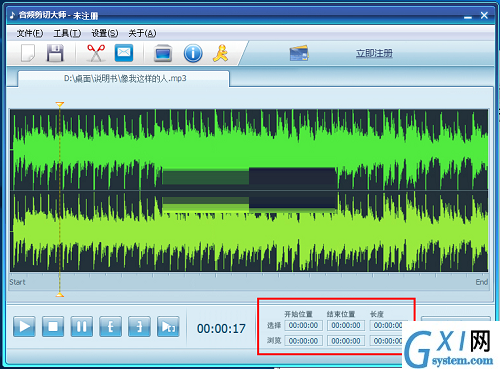Set selection start with { button
This screenshot has width=500, height=369.
(110, 327)
